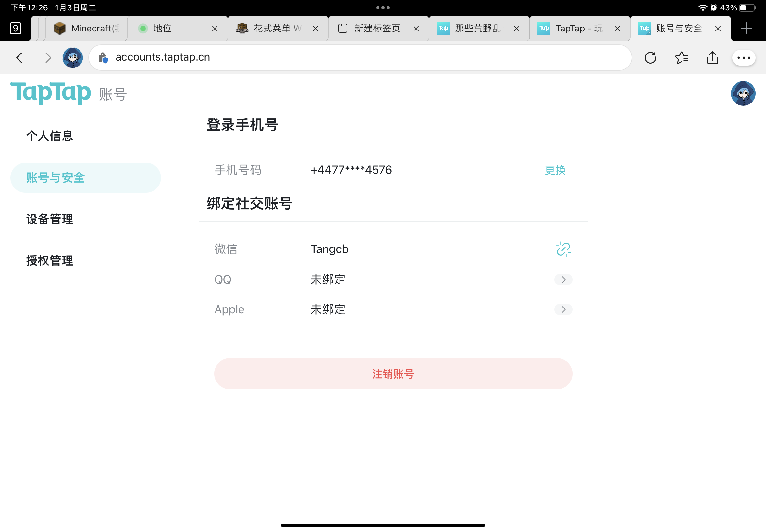
Task: Open 授权管理 in the sidebar
Action: 50,261
